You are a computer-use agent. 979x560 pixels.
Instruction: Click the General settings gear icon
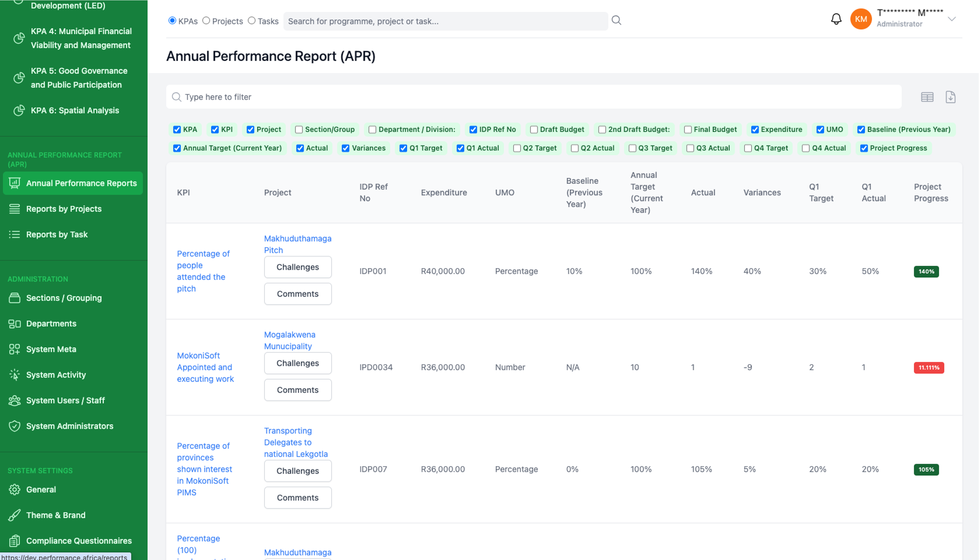coord(14,489)
